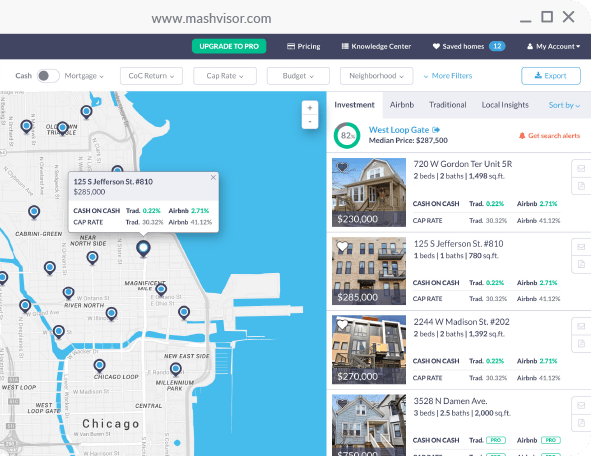Switch to the Airbnb tab
The height and width of the screenshot is (456, 591).
pyautogui.click(x=402, y=105)
